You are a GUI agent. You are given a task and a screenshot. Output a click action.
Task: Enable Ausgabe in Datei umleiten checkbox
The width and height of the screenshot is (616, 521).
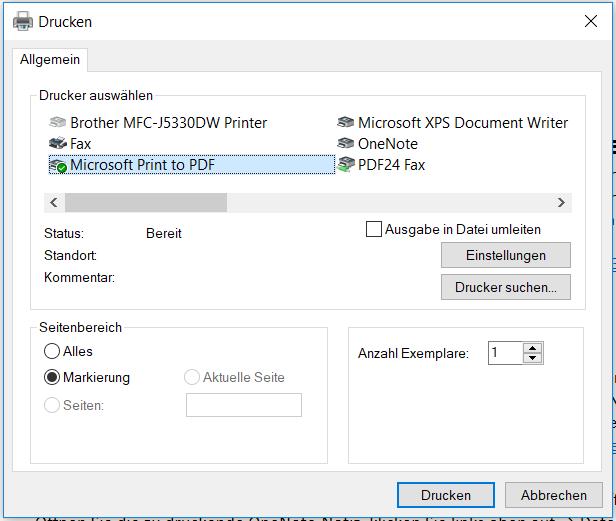click(374, 229)
